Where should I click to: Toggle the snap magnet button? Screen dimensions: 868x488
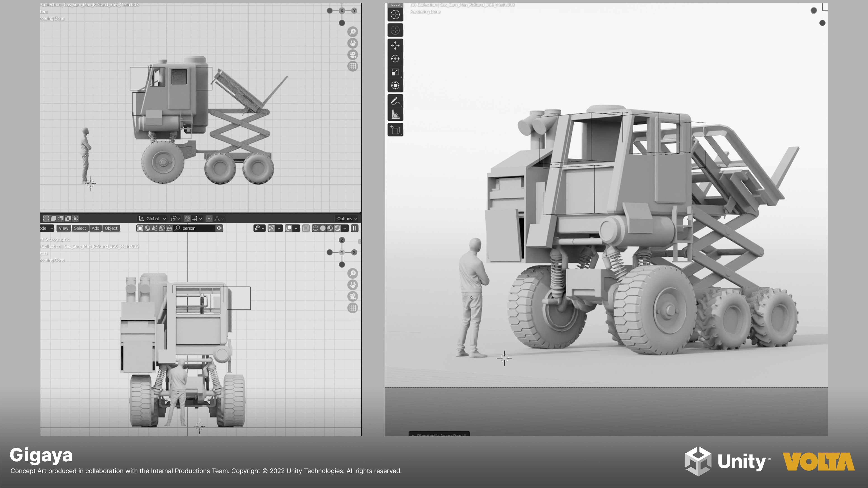[x=187, y=218]
